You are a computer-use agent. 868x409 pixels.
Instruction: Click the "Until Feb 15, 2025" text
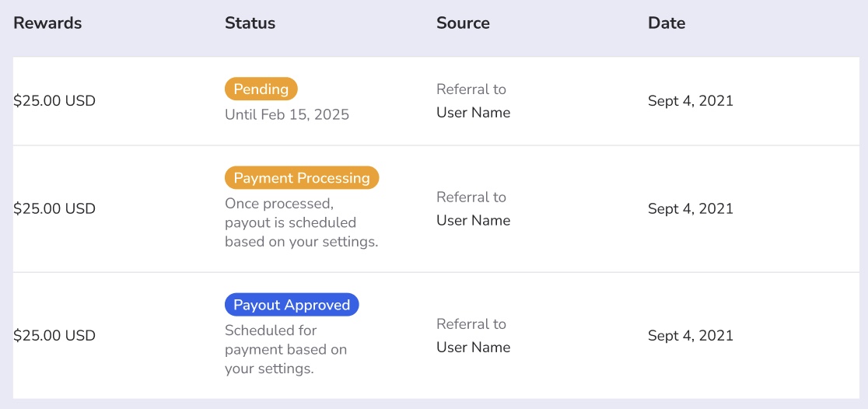(x=287, y=115)
